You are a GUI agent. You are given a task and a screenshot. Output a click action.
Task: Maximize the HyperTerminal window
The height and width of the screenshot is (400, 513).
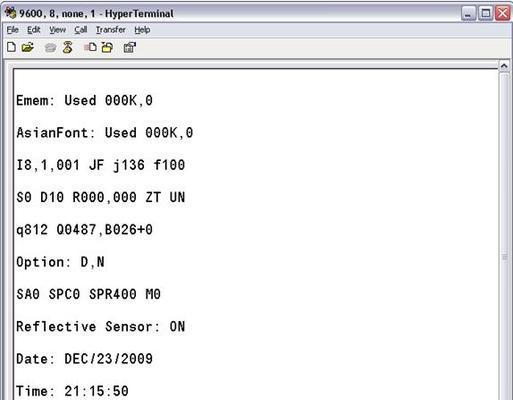(486, 14)
